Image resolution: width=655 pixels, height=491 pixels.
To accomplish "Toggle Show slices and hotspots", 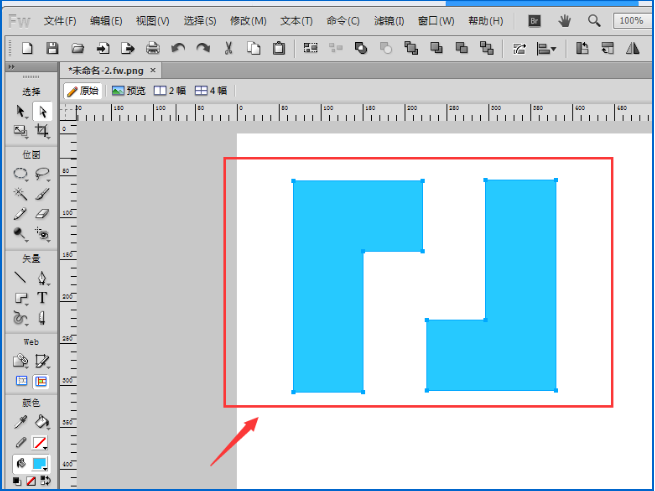I will coord(42,381).
